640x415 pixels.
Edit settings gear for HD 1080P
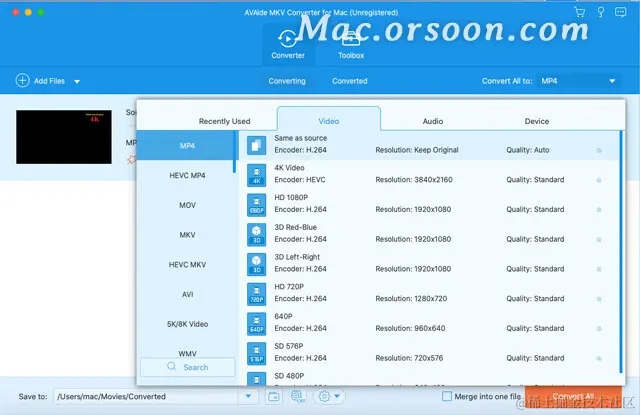(599, 210)
